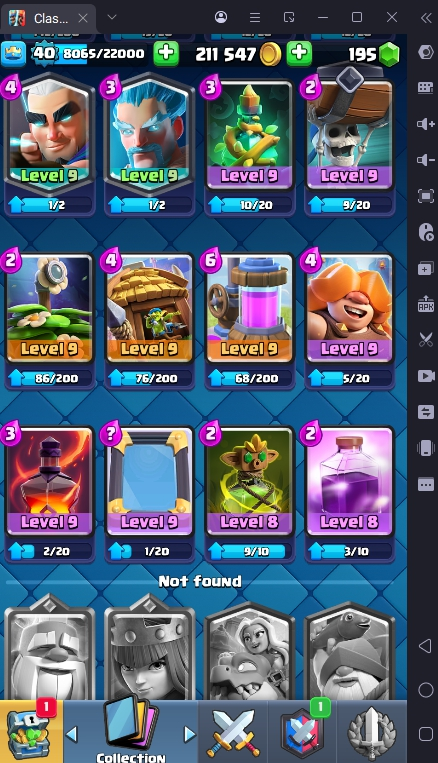Select the Clash Royale window tab

48,18
